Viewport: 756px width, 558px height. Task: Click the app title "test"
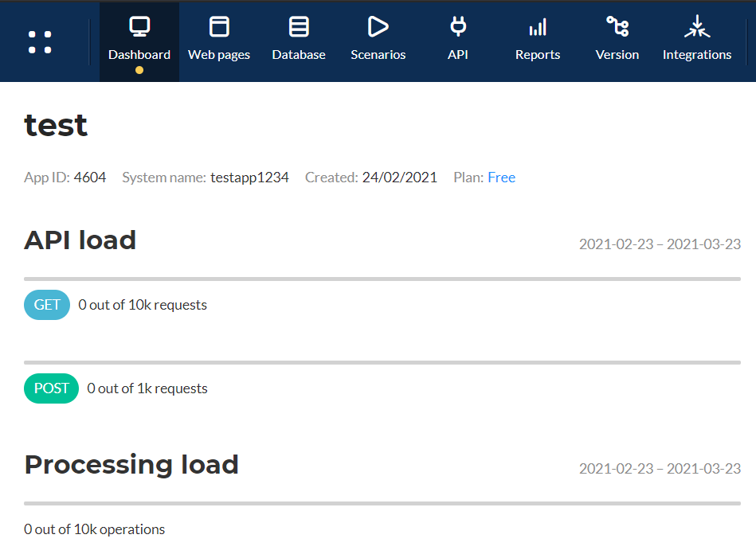56,126
